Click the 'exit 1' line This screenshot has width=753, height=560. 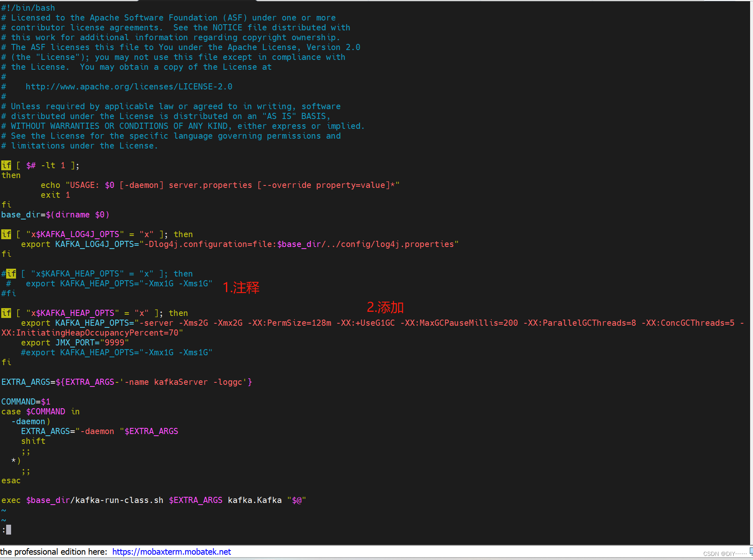(x=55, y=195)
